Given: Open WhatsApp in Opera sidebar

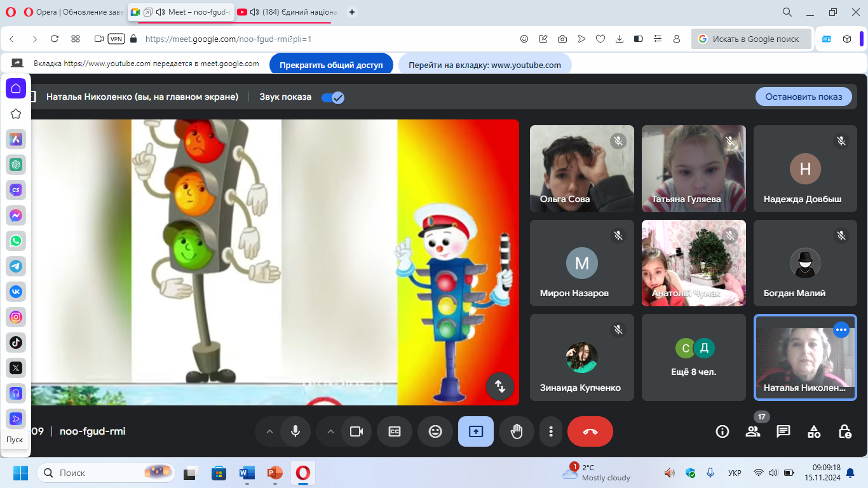Looking at the screenshot, I should point(16,241).
